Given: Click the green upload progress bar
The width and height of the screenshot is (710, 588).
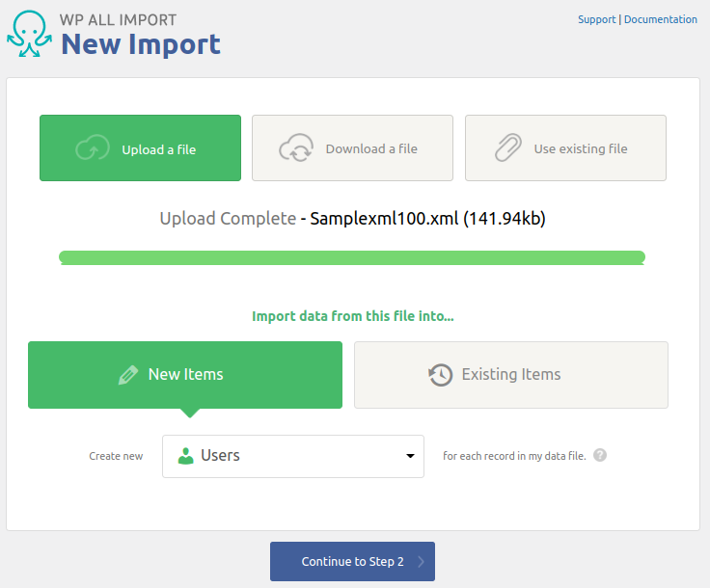Looking at the screenshot, I should click(x=352, y=257).
